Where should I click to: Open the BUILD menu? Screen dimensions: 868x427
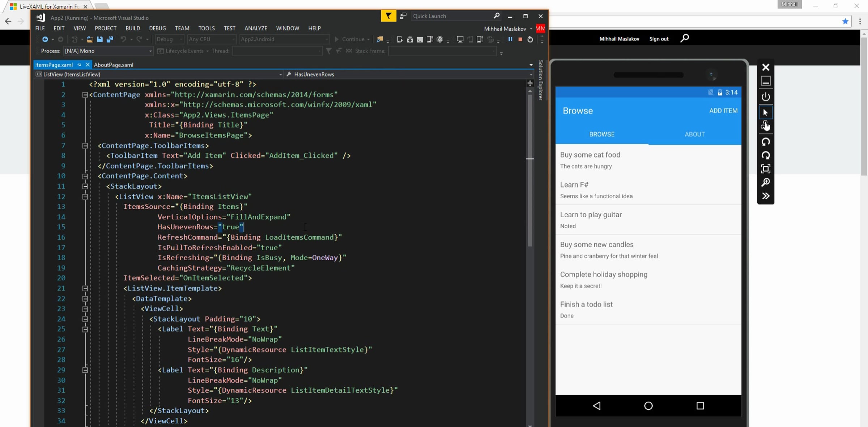click(x=133, y=28)
